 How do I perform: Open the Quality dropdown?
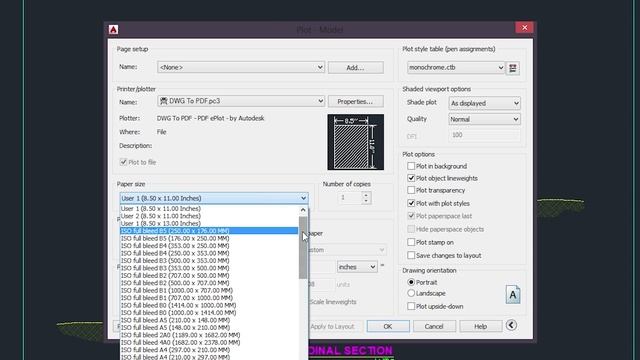tap(484, 119)
